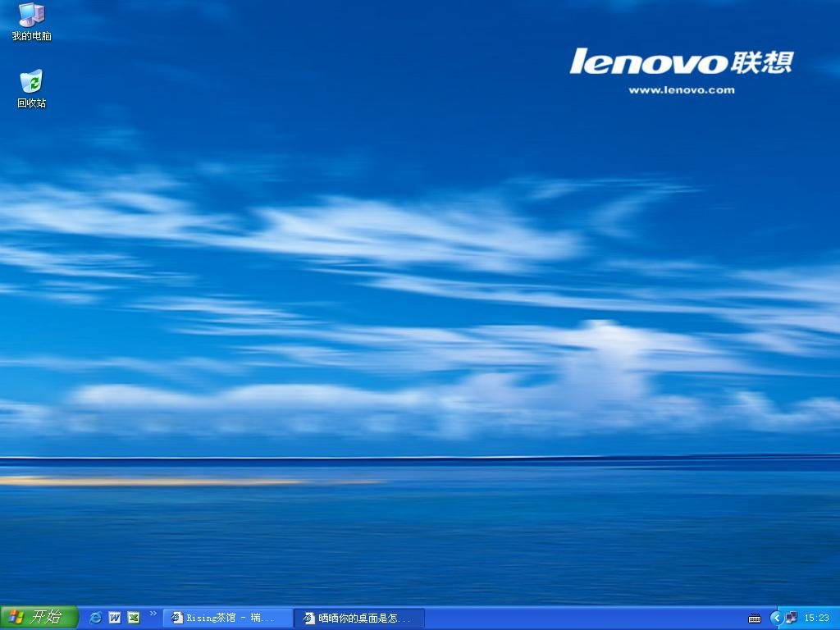Click the page icon in Rising茶馆 taskbar button
The height and width of the screenshot is (630, 840).
[x=177, y=618]
